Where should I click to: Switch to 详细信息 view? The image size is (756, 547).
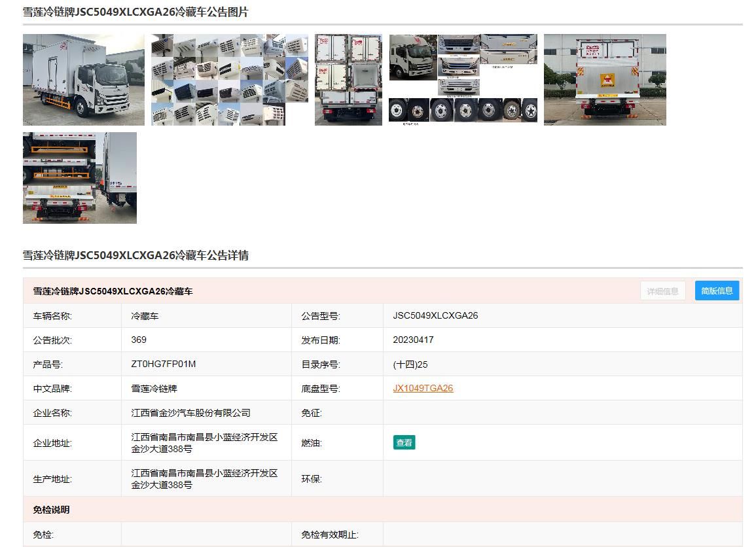point(662,291)
